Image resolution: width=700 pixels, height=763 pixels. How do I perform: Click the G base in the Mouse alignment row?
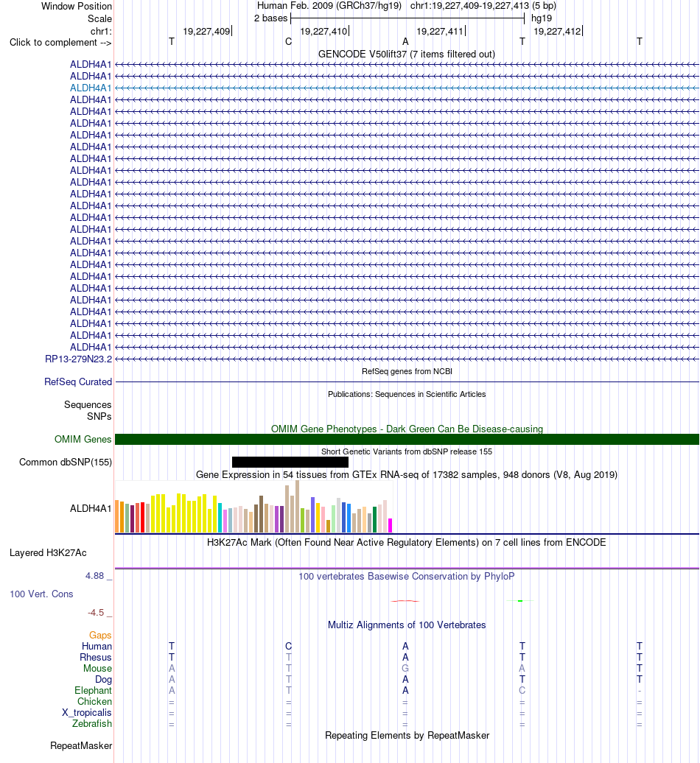coord(405,668)
